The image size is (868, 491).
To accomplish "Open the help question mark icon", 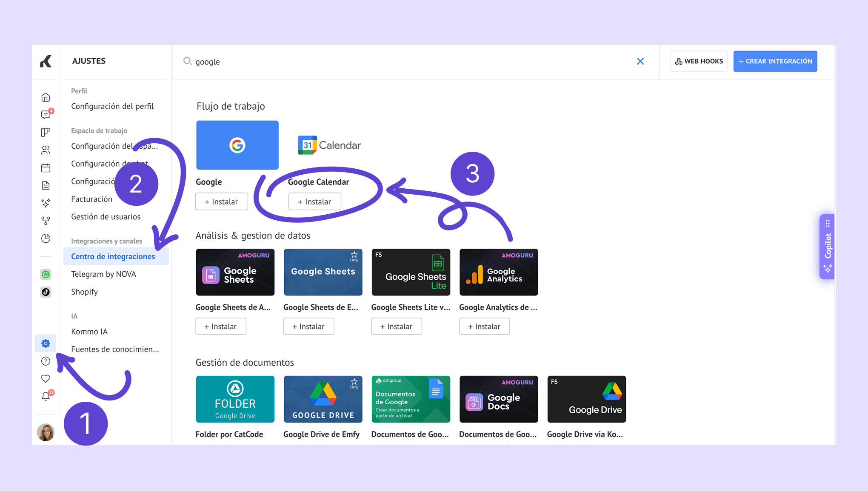I will click(x=46, y=361).
